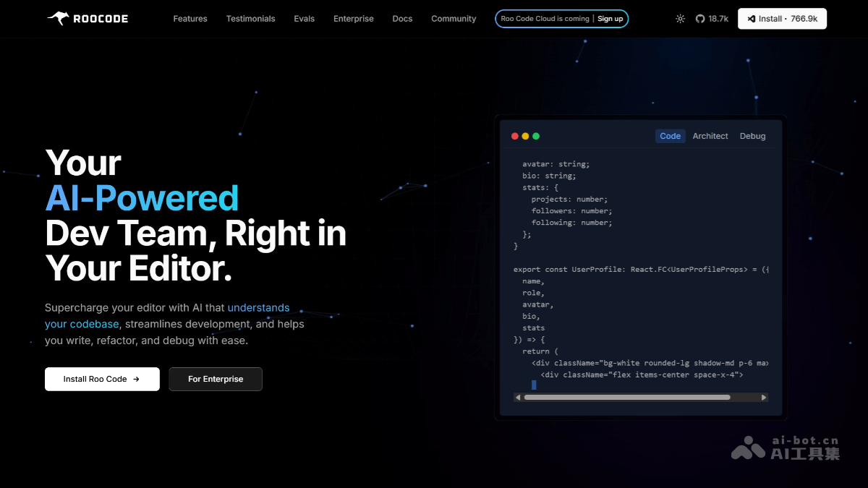Open the Testimonials navigation item
The image size is (868, 488).
coord(250,18)
